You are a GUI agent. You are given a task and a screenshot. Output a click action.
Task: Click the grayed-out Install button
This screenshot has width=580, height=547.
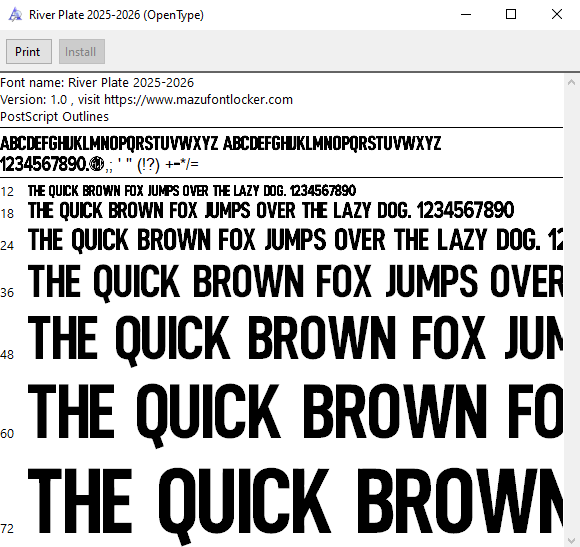pyautogui.click(x=82, y=51)
